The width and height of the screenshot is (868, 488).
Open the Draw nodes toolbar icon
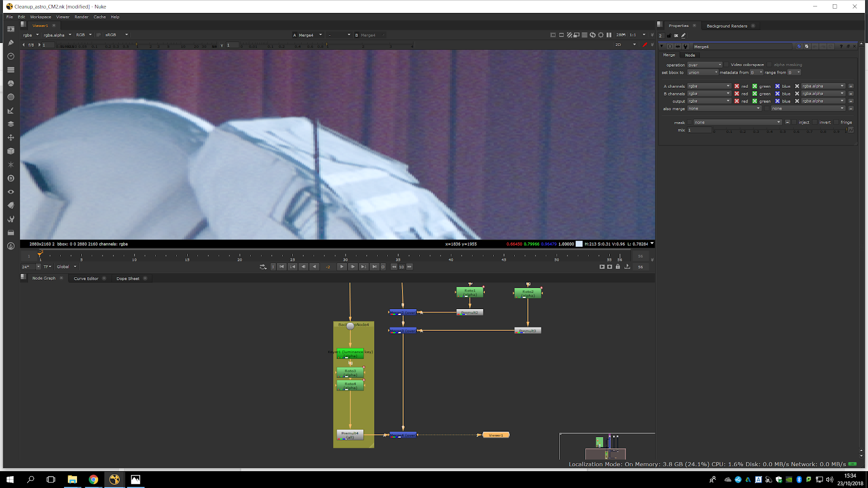pos(10,43)
